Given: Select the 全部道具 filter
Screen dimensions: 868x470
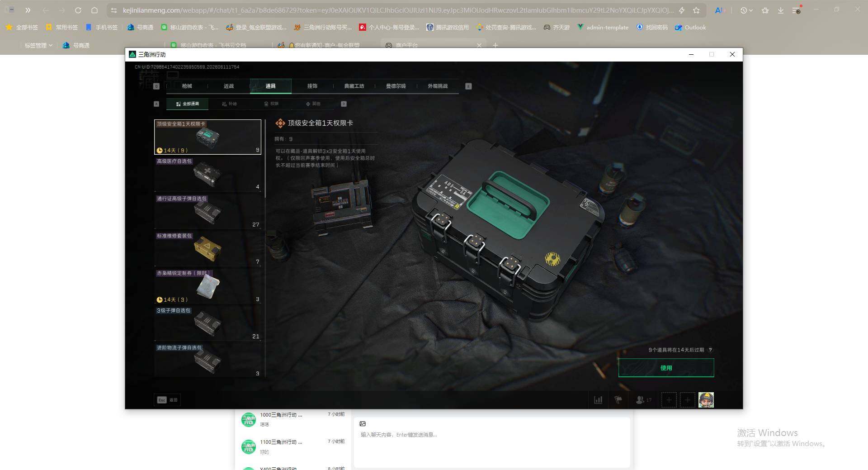Looking at the screenshot, I should tap(187, 104).
